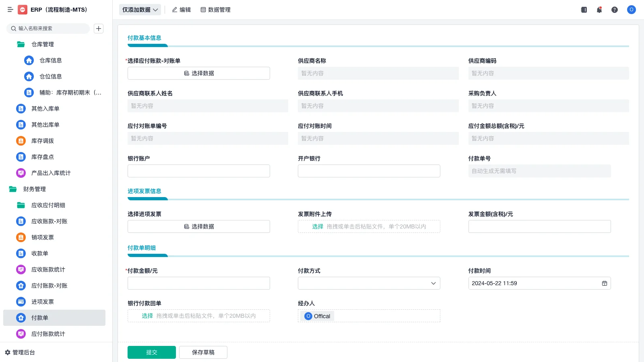The image size is (644, 362).
Task: Click the 开户银行 input field
Action: click(x=369, y=171)
